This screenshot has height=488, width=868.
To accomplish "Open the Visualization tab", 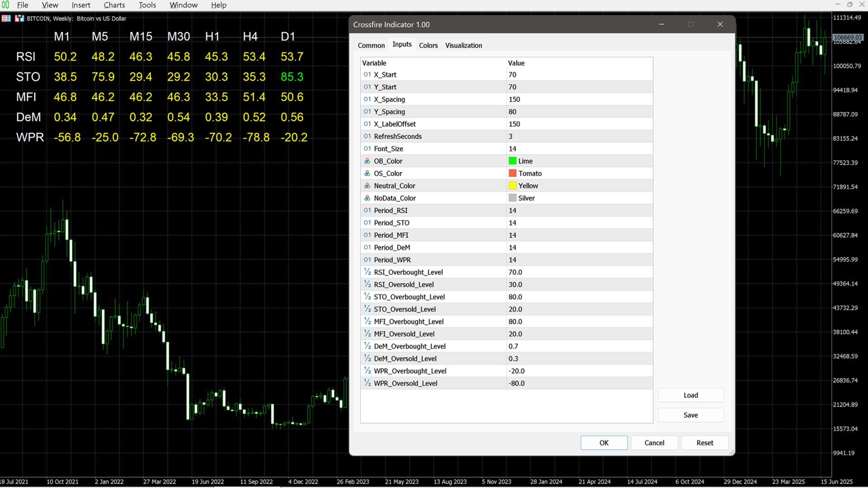I will (463, 45).
